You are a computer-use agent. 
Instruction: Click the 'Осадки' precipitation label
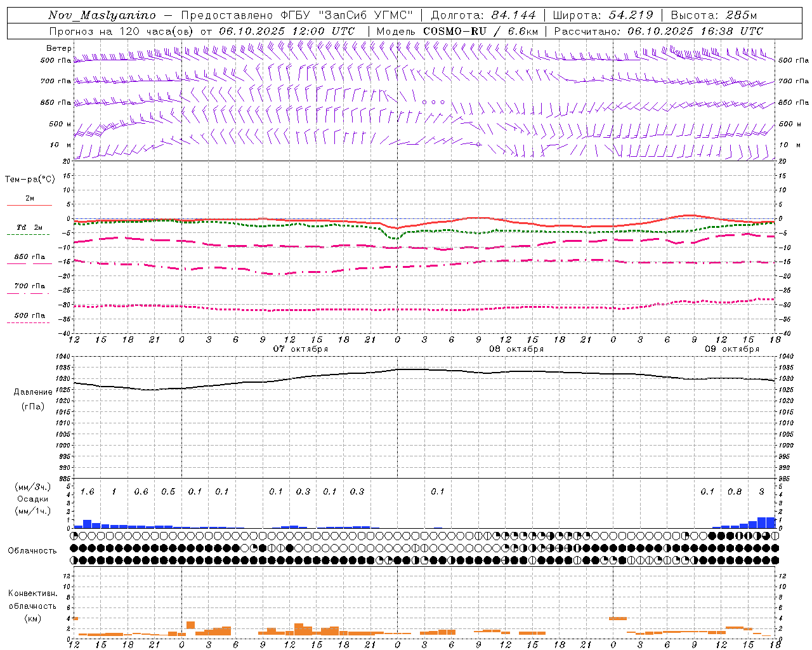[32, 499]
